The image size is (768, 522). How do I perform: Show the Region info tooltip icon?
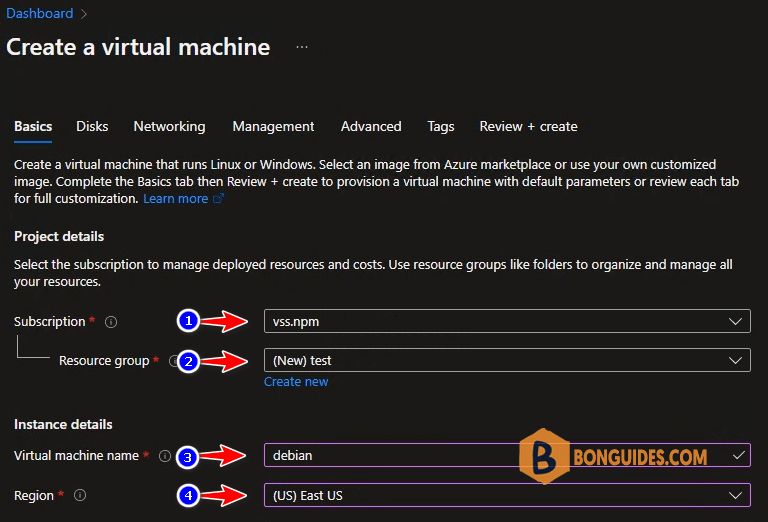[80, 495]
